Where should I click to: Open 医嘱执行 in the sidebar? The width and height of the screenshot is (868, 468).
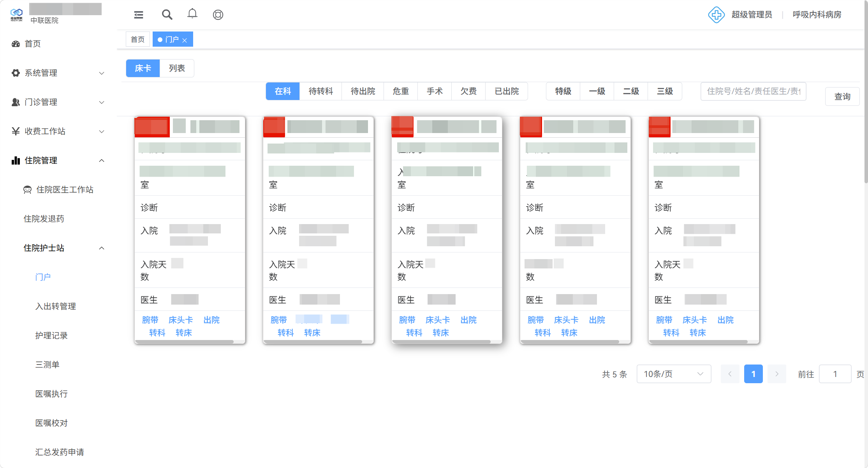51,394
